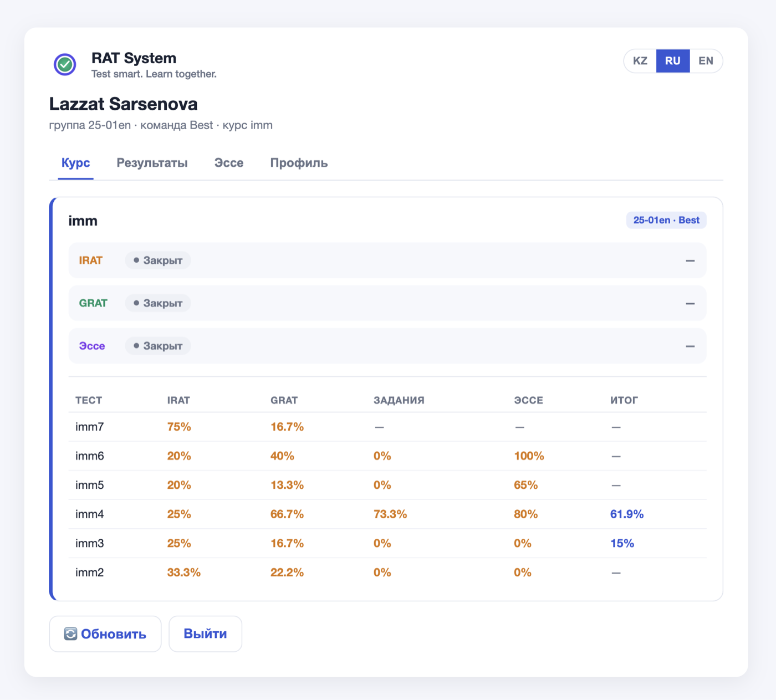Select the imm2 test row name
This screenshot has width=776, height=700.
(x=90, y=573)
